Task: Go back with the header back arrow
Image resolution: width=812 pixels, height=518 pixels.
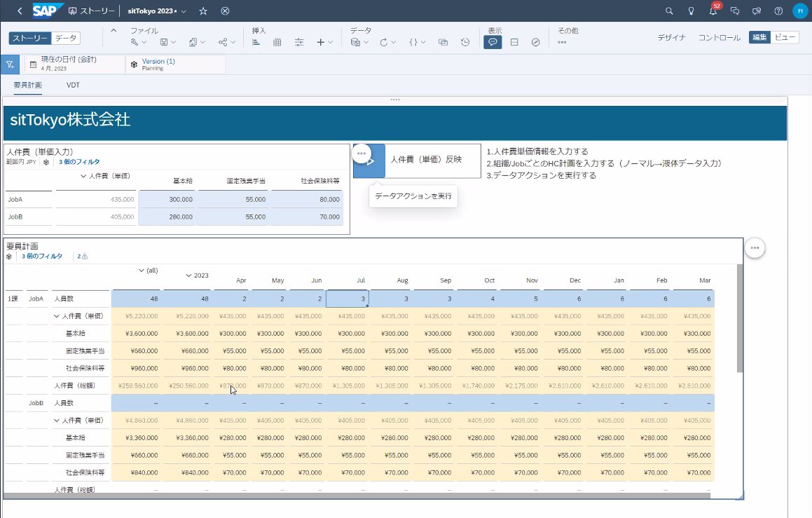Action: pos(20,11)
